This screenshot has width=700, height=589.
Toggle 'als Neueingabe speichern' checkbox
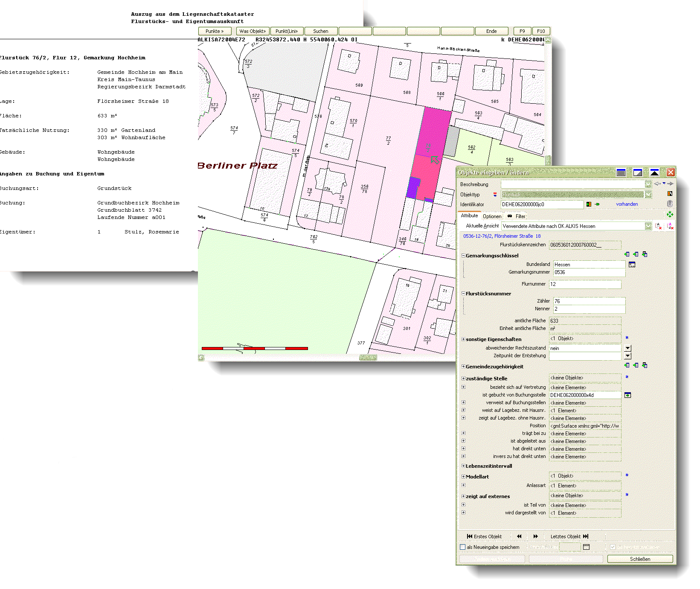point(463,547)
